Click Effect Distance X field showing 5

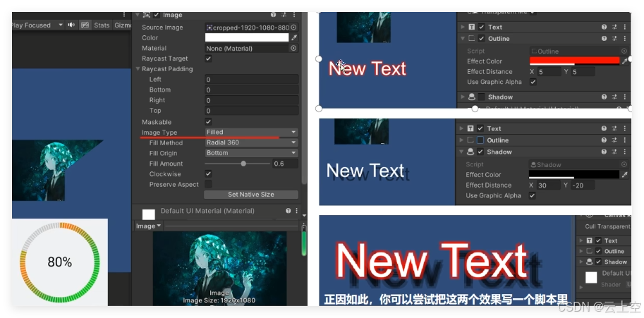pyautogui.click(x=549, y=72)
